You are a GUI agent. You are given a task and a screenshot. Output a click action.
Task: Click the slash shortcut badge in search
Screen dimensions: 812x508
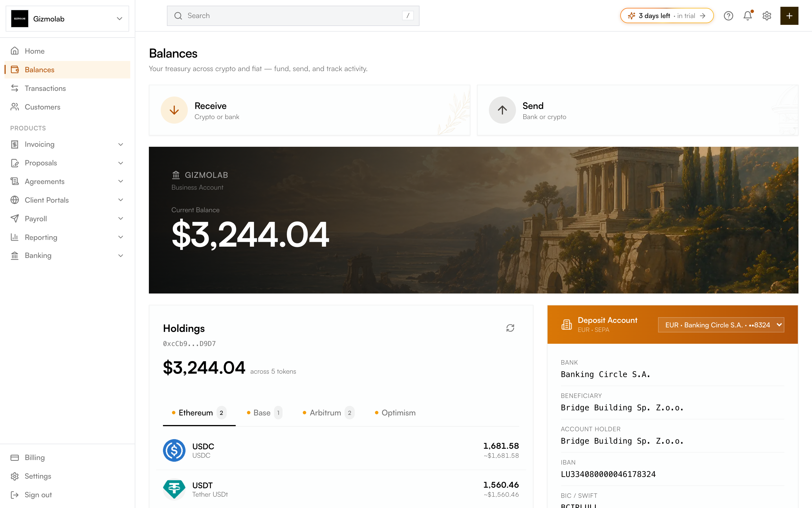(x=408, y=16)
